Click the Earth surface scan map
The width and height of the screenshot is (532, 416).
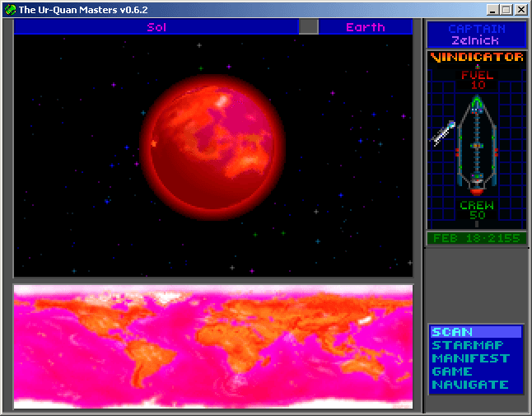coord(213,347)
